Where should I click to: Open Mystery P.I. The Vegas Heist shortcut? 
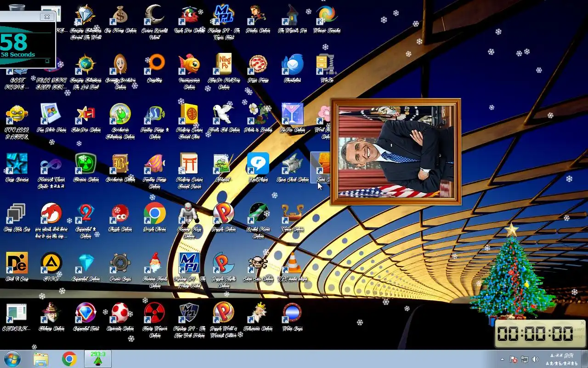click(224, 15)
